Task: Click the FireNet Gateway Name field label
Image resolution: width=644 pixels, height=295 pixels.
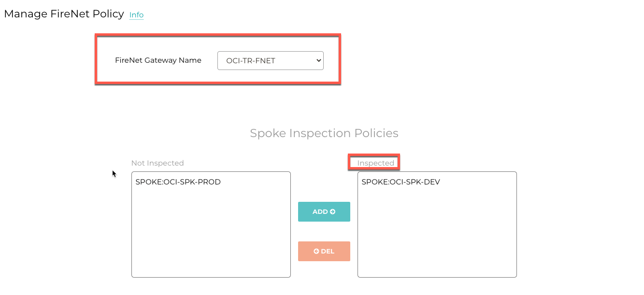Action: [x=158, y=60]
